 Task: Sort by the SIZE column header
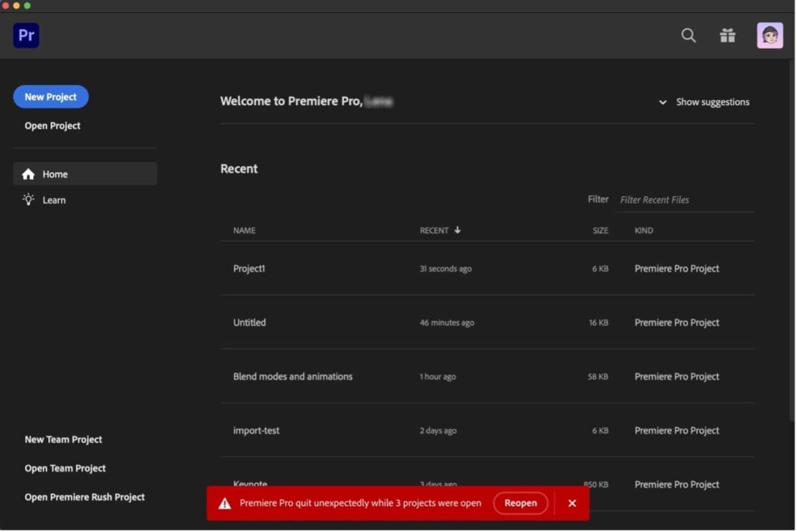click(600, 230)
